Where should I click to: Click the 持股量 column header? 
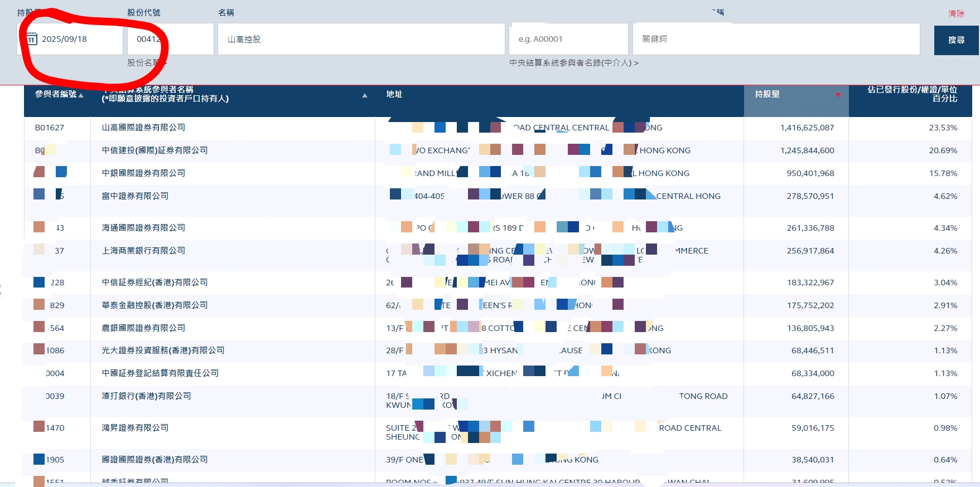[767, 94]
